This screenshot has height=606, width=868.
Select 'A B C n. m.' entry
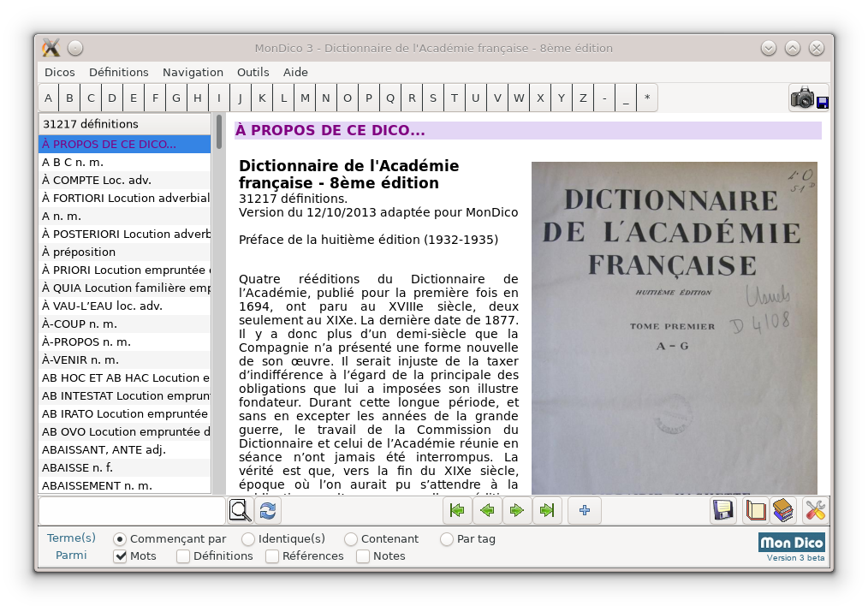pyautogui.click(x=125, y=162)
